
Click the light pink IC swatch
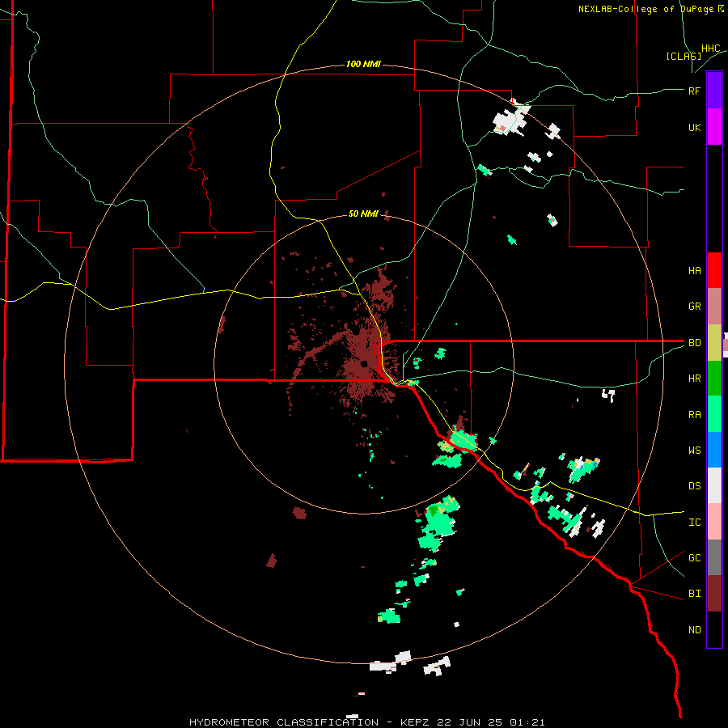pyautogui.click(x=714, y=522)
